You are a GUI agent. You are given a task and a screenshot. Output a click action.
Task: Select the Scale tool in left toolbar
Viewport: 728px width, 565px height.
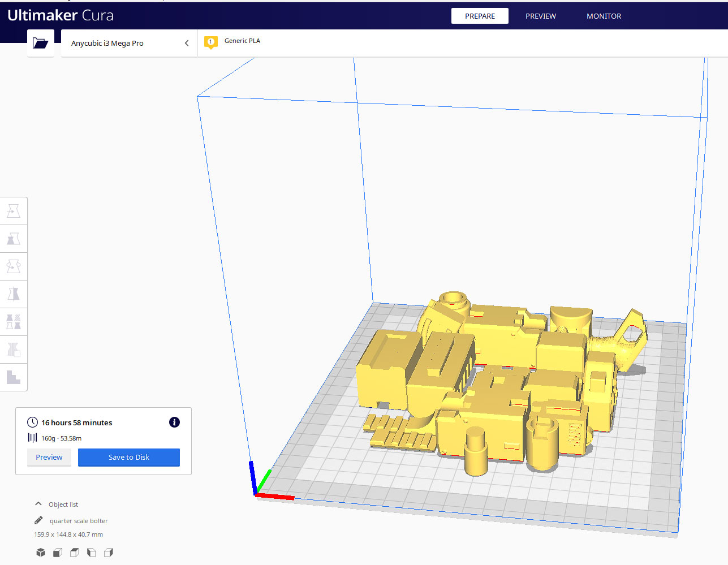pos(14,239)
